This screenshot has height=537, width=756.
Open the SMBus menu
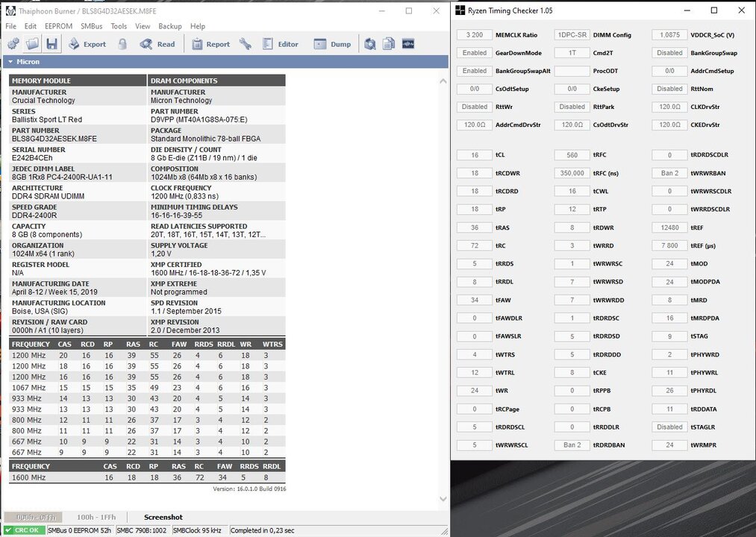(91, 26)
